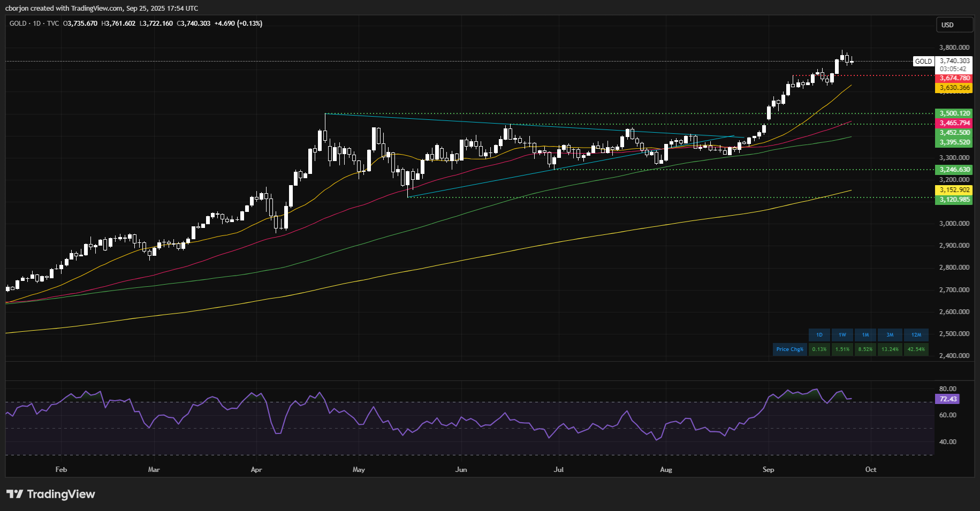Click the Sep label on time axis

click(768, 470)
